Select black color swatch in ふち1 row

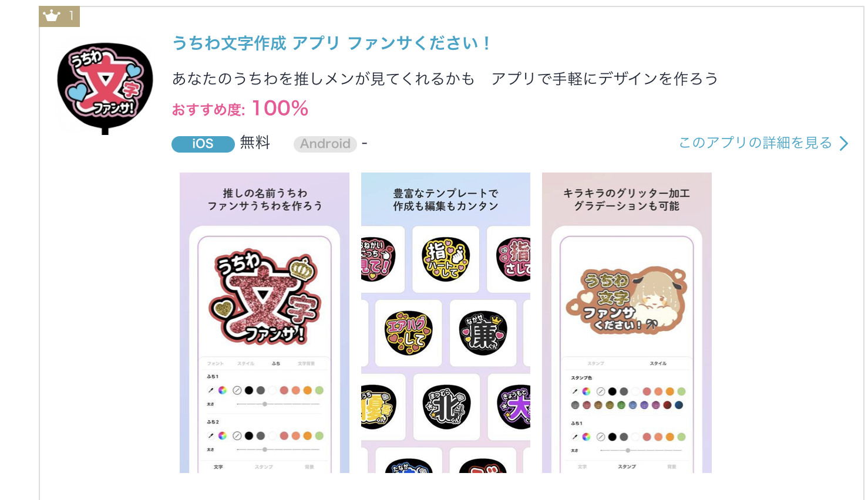(249, 390)
